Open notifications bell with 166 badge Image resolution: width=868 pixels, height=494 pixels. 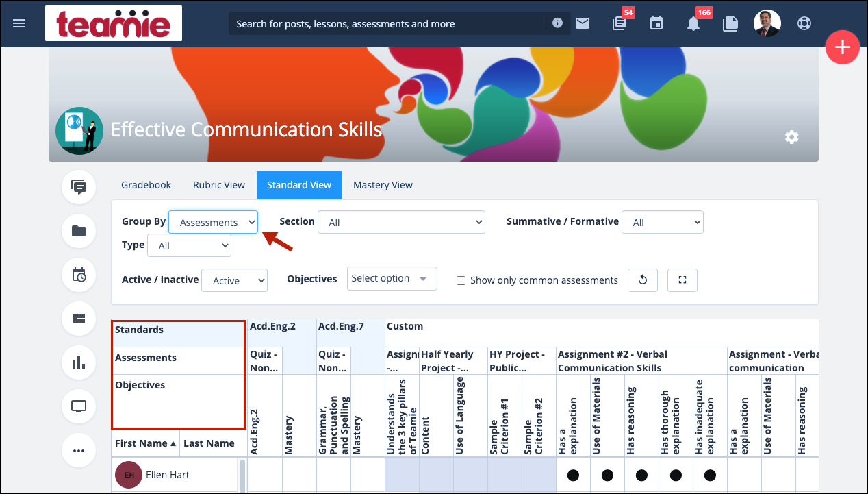(x=693, y=23)
